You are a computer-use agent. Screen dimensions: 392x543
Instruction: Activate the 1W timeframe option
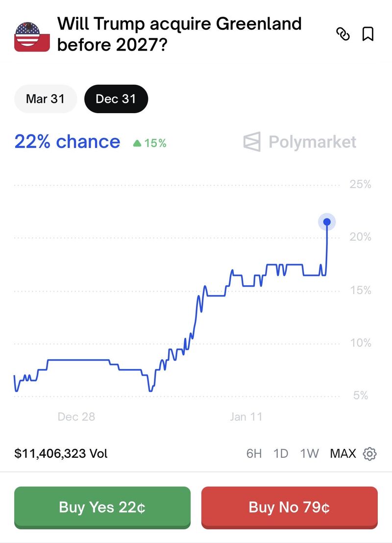pos(309,453)
